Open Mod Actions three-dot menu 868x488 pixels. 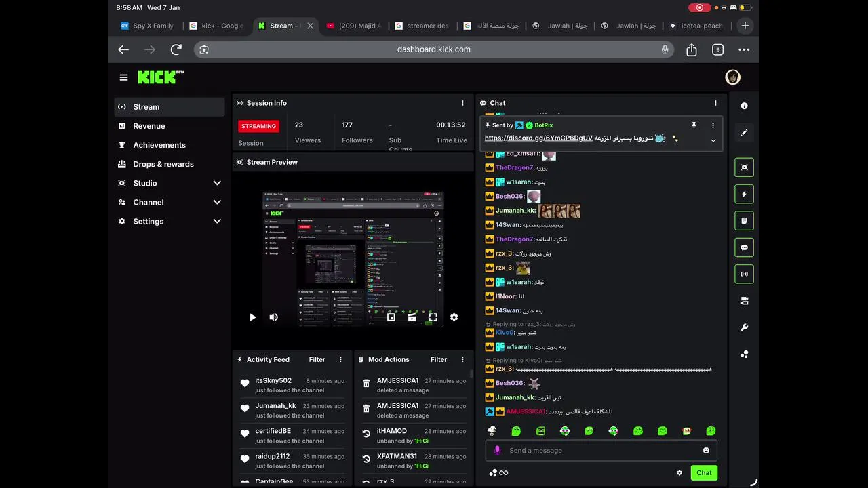462,359
